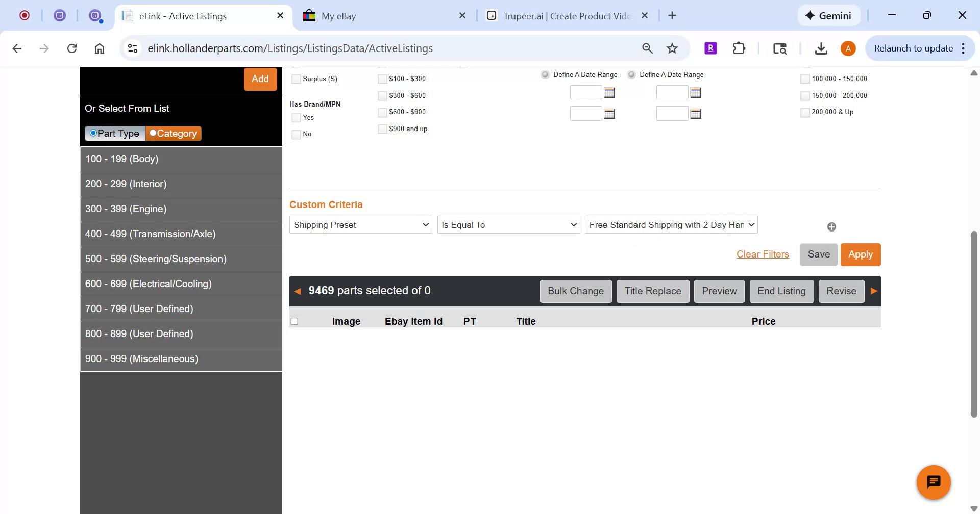Open the Free Standard Shipping value dropdown
Image resolution: width=980 pixels, height=514 pixels.
pos(670,224)
